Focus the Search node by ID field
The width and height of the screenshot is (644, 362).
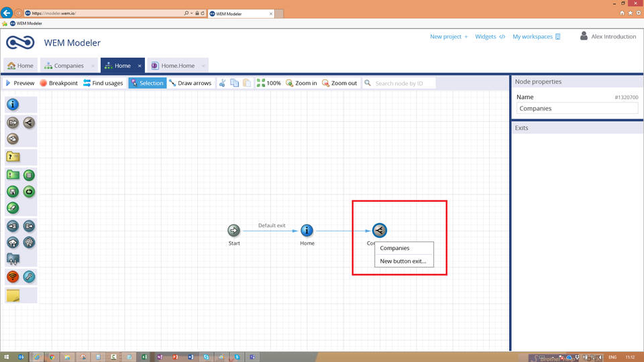click(399, 83)
